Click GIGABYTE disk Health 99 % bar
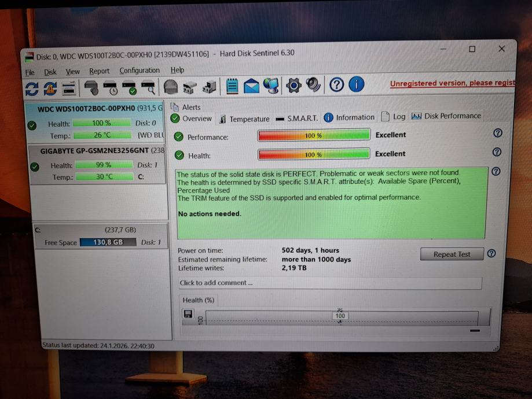The image size is (532, 399). [x=104, y=165]
